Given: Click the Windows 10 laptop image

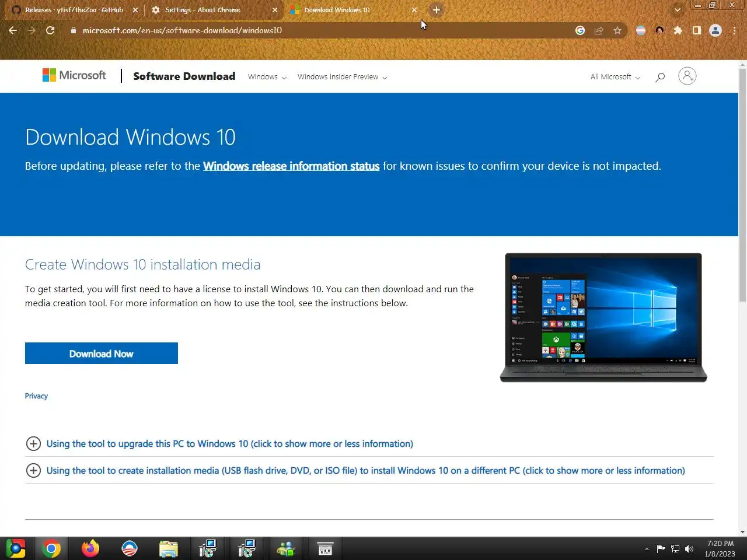Looking at the screenshot, I should click(603, 318).
